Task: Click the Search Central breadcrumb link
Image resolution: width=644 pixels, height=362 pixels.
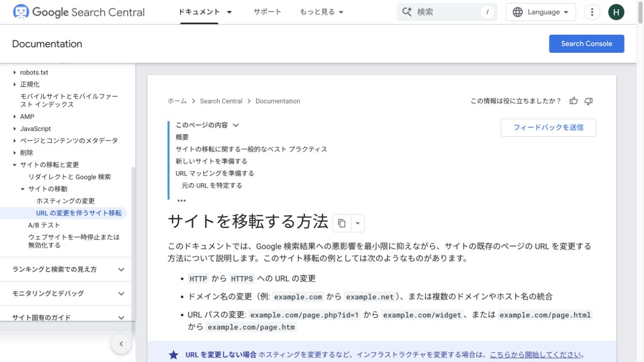Action: 221,101
